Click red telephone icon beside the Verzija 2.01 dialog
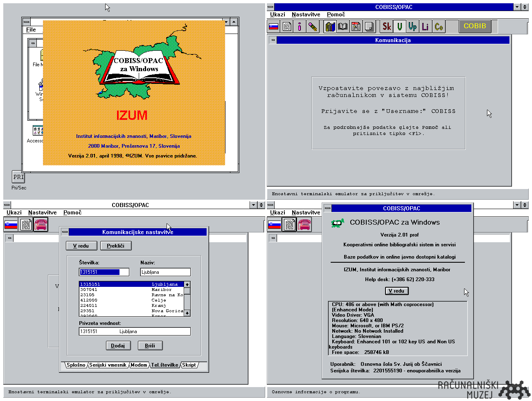This screenshot has width=532, height=401. (304, 225)
